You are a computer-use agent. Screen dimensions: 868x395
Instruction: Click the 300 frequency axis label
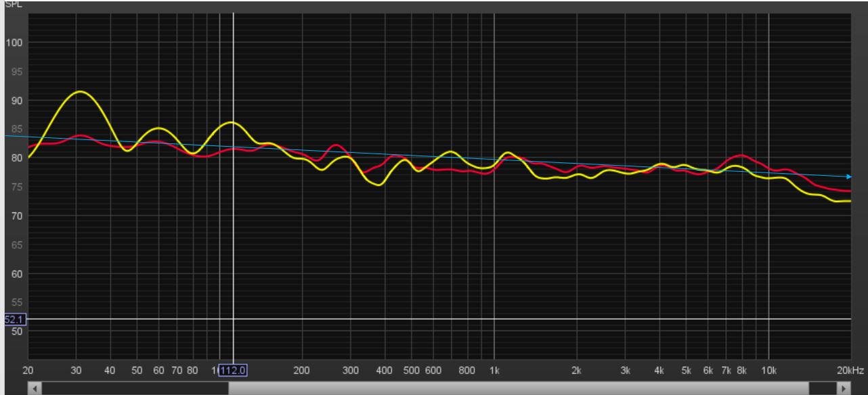(351, 370)
